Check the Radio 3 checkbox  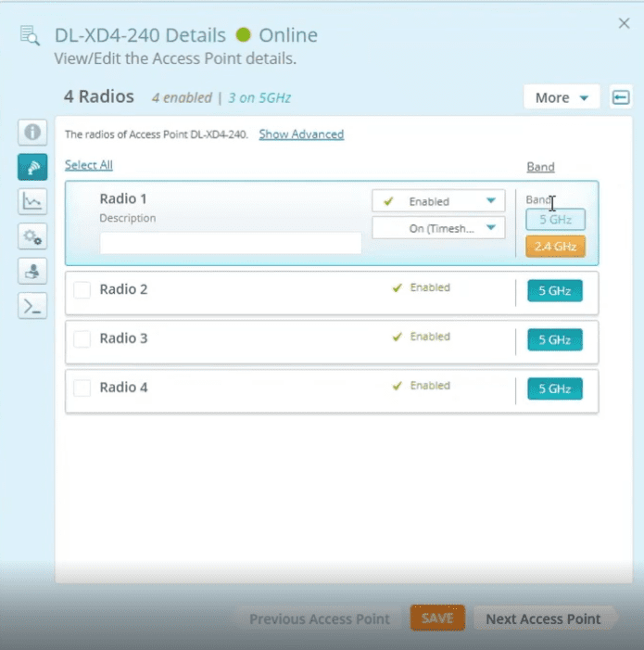pos(82,339)
